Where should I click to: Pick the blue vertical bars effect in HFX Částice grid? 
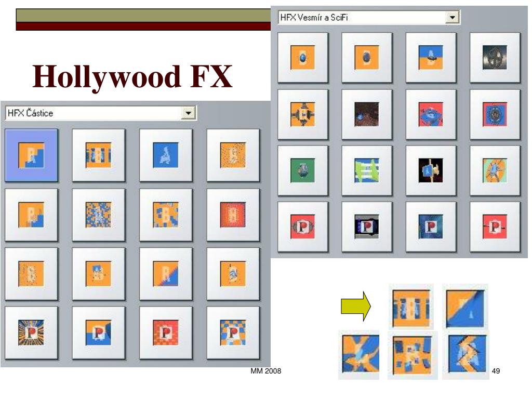click(x=98, y=155)
